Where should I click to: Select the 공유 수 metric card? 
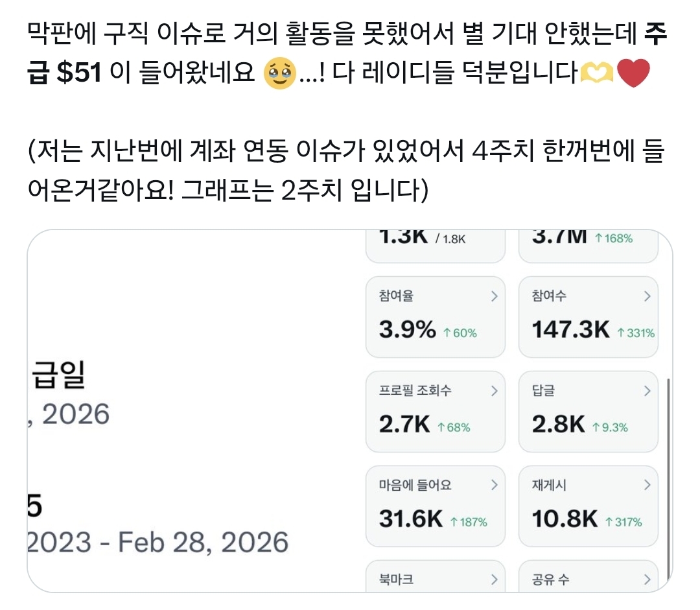[x=588, y=578]
